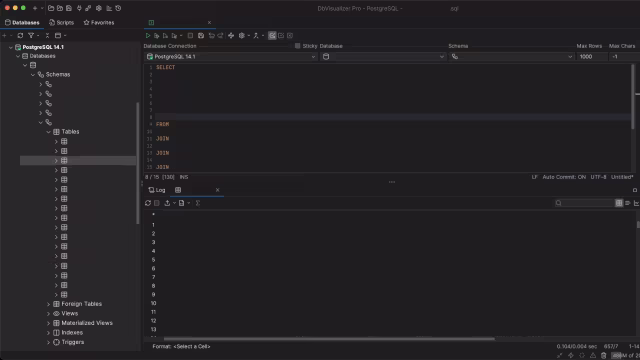Viewport: 640px width, 360px height.
Task: Open the Database Connection dropdown showing PostgreSQL 14.1
Action: [x=231, y=57]
